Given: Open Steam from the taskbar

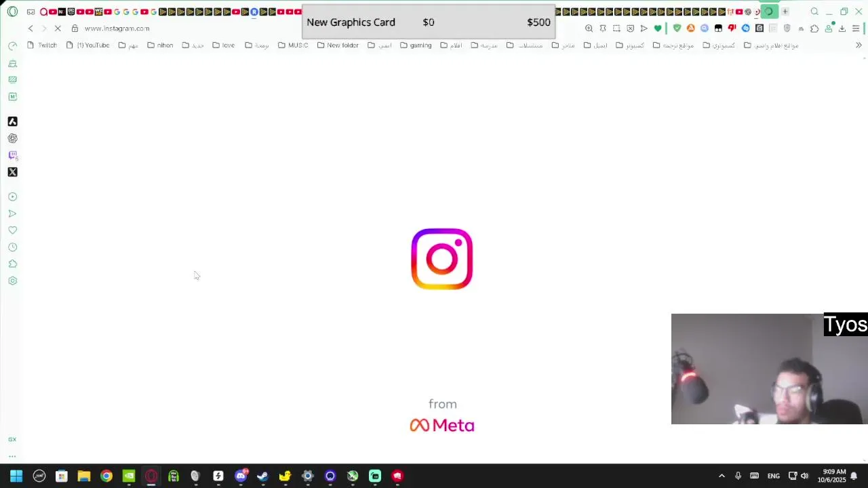Looking at the screenshot, I should click(x=262, y=476).
